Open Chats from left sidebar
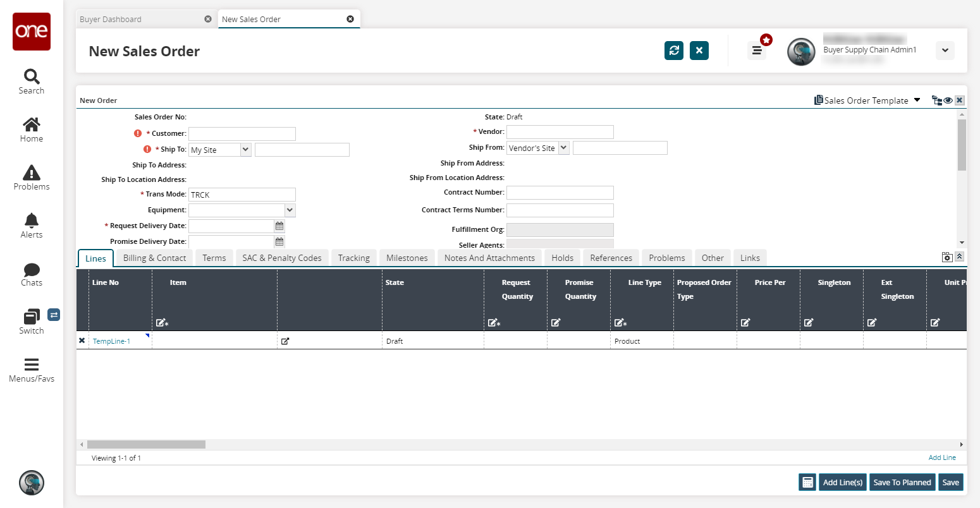 tap(32, 274)
